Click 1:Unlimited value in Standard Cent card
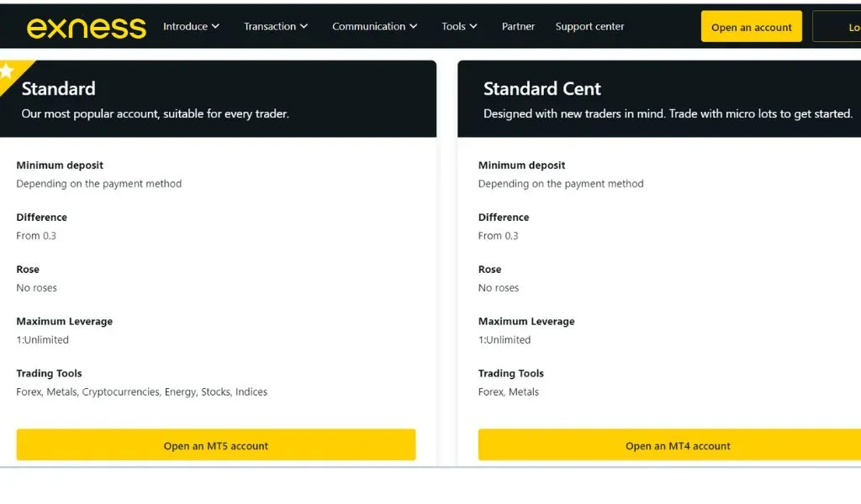Image resolution: width=861 pixels, height=504 pixels. coord(504,340)
